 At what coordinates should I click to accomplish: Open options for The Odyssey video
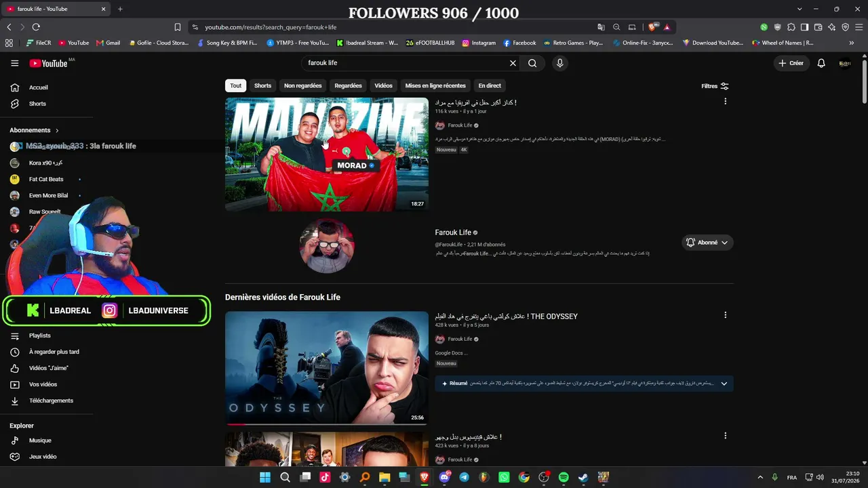click(725, 315)
